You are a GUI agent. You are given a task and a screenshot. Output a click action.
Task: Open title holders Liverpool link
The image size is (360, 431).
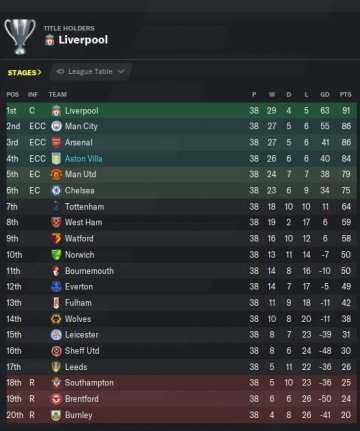(x=83, y=40)
